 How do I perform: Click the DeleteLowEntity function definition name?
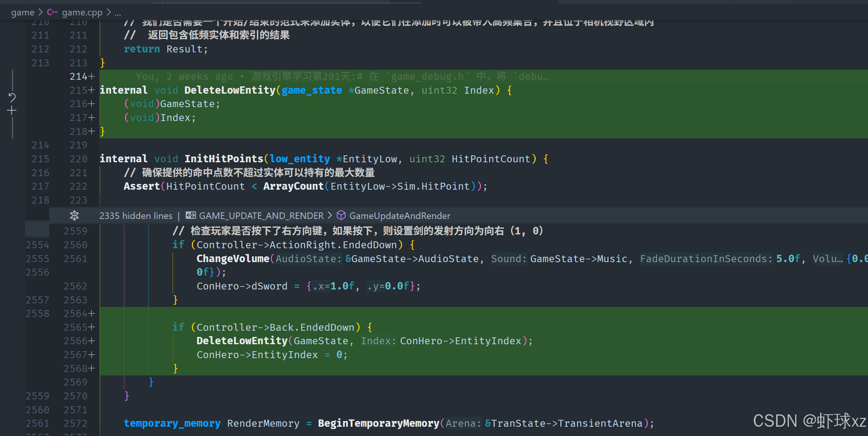pos(230,90)
